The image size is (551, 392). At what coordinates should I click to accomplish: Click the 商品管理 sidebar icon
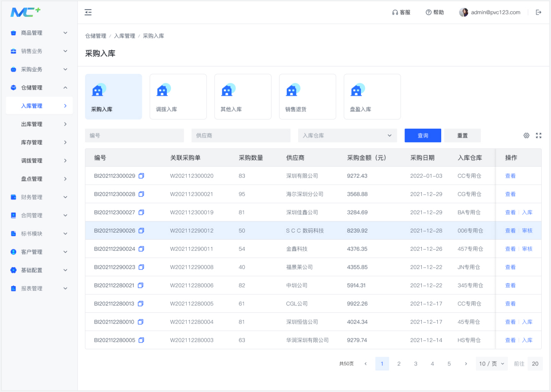(13, 33)
